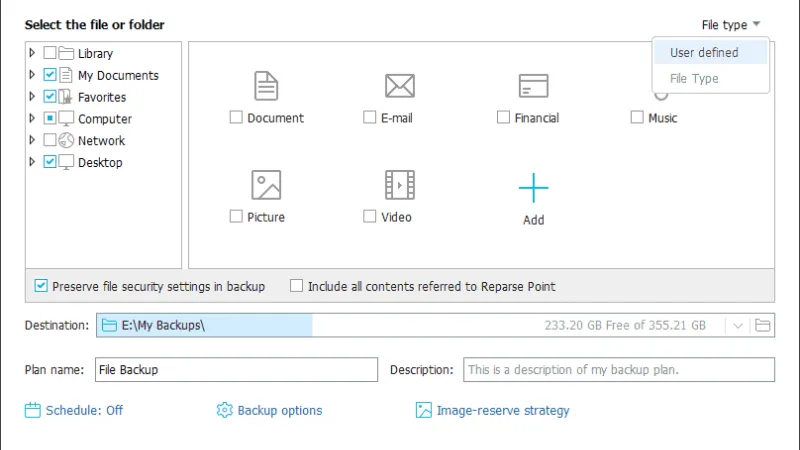This screenshot has height=450, width=800.
Task: Uncheck the My Documents folder checkbox
Action: coord(49,74)
